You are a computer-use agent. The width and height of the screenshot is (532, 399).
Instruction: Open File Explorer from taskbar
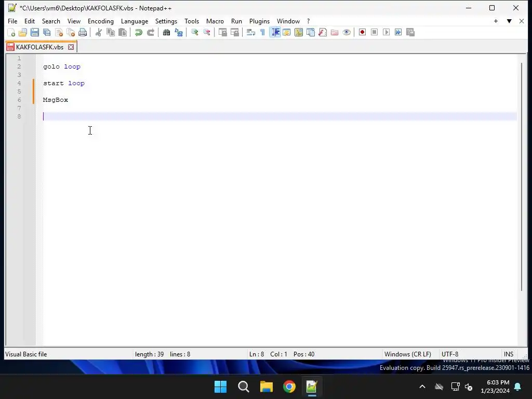(267, 387)
